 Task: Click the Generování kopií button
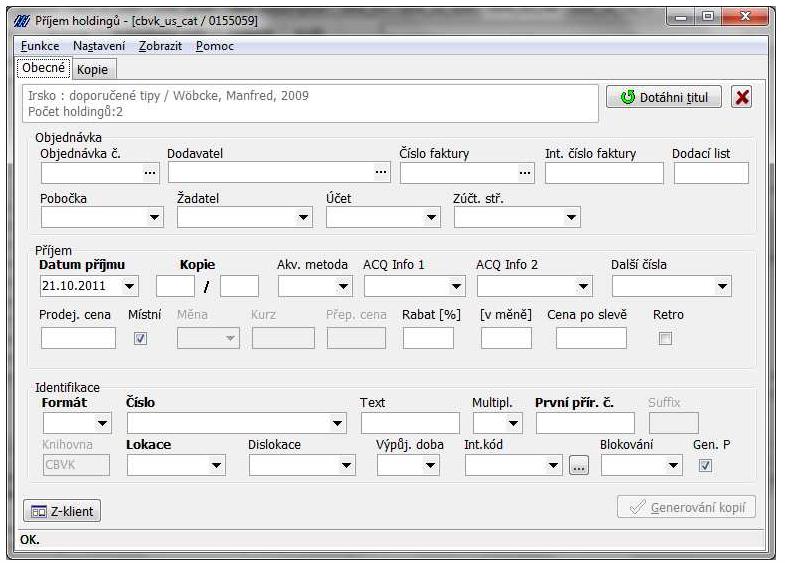(x=686, y=507)
